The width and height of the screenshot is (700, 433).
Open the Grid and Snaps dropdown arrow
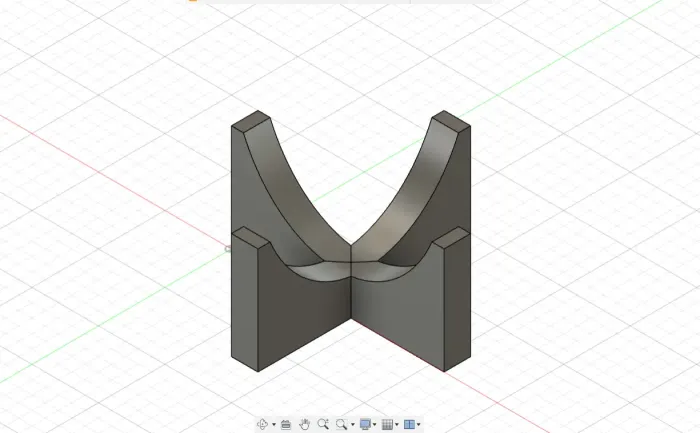point(397,425)
